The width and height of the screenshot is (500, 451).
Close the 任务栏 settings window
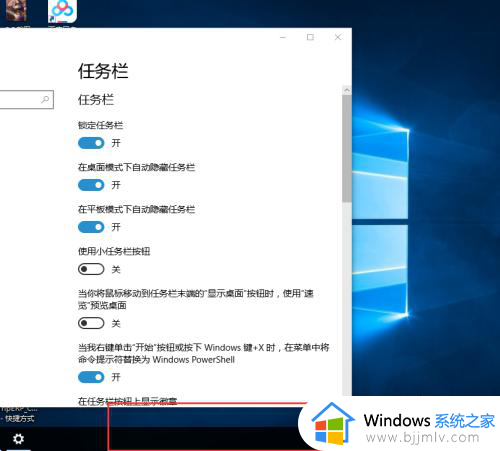pyautogui.click(x=338, y=37)
